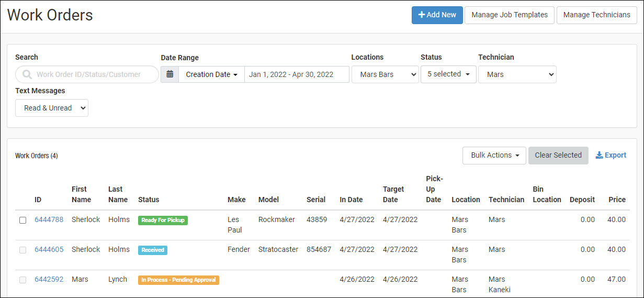Click the Export download icon
The height and width of the screenshot is (298, 644).
pos(599,156)
